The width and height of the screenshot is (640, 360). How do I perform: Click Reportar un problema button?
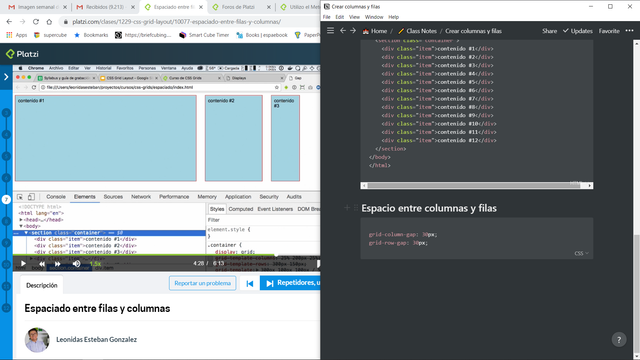tap(202, 283)
